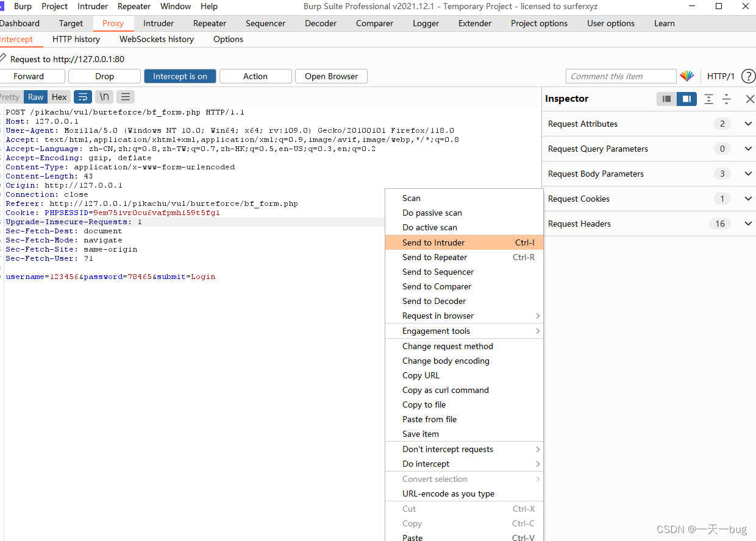Click the Inspector collapse-all sections icon
This screenshot has height=541, width=756.
726,99
